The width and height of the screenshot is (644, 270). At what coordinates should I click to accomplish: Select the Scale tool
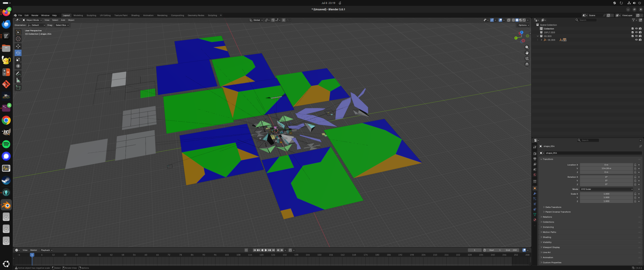click(18, 59)
